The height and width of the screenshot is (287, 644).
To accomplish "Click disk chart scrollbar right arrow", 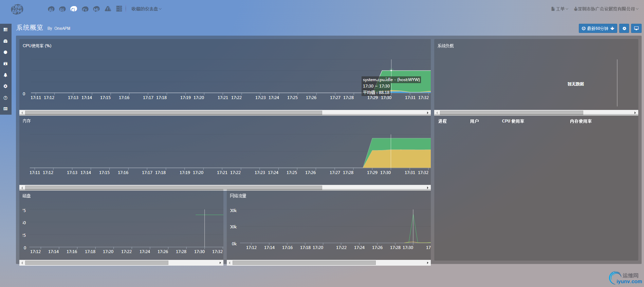I will point(220,263).
